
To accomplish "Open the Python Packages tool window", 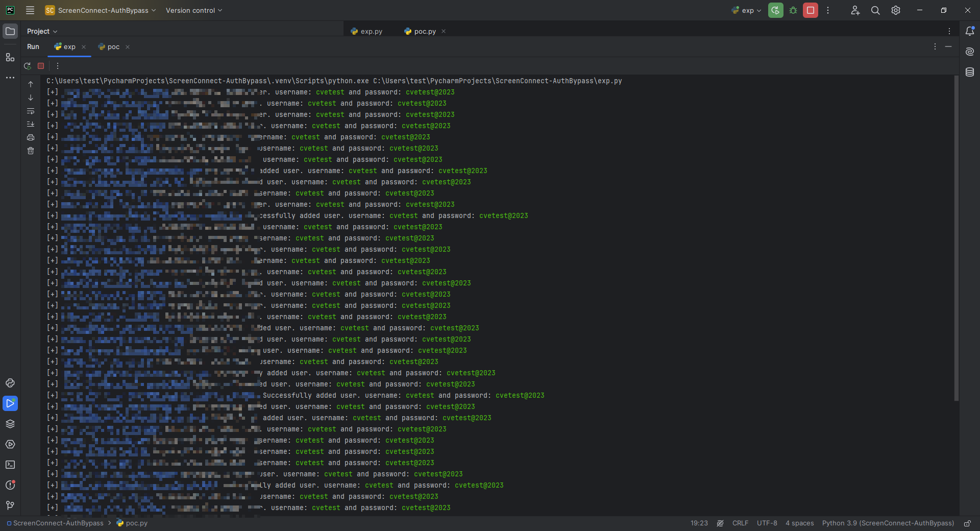I will click(10, 424).
